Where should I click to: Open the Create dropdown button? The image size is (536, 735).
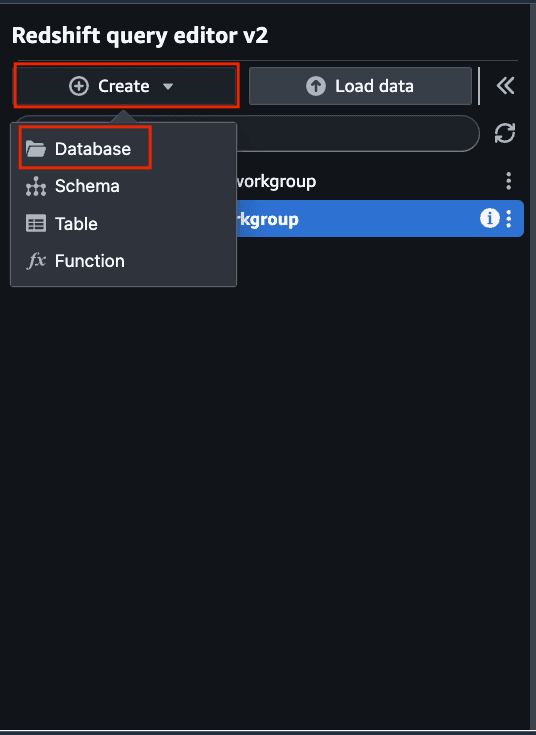[x=125, y=86]
